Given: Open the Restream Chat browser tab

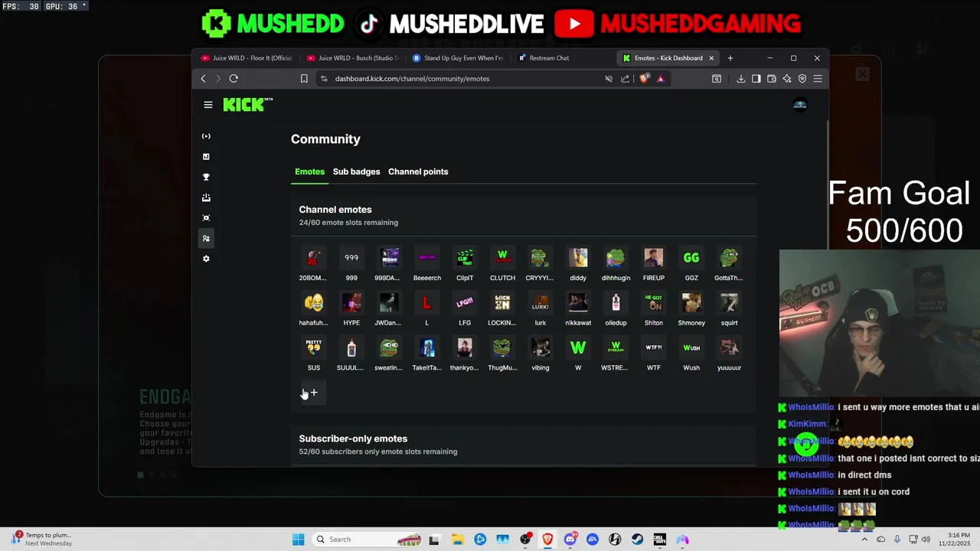Looking at the screenshot, I should 563,58.
